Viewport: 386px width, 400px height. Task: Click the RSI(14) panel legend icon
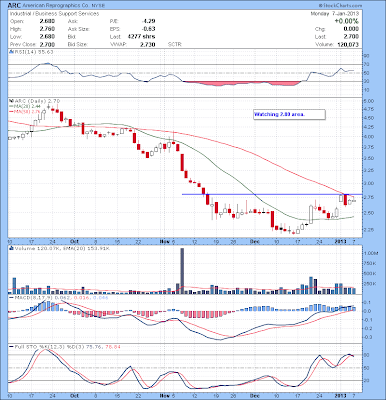11,52
